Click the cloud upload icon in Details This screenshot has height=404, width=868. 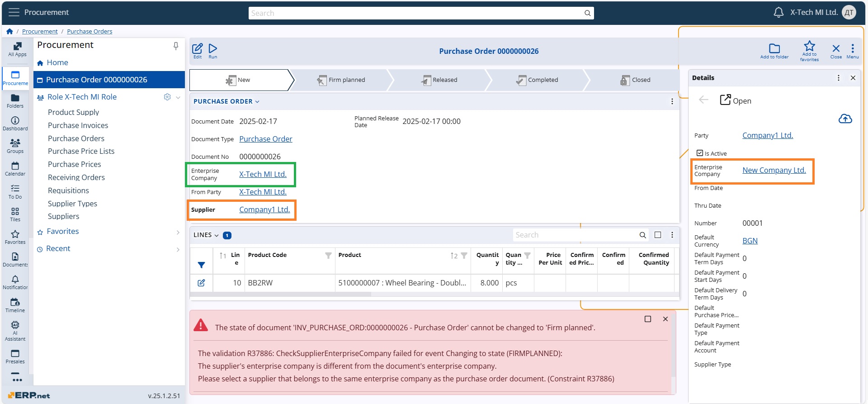pyautogui.click(x=845, y=119)
